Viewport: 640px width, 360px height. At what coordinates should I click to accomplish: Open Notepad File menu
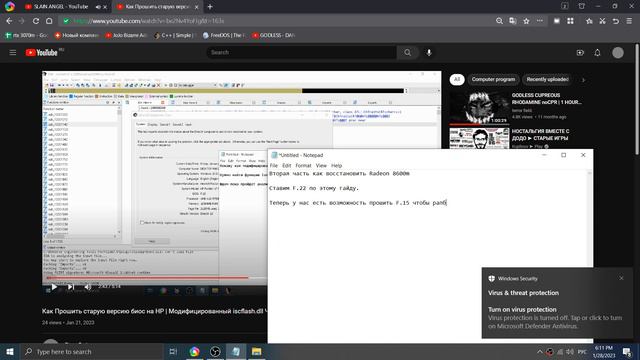tap(273, 166)
